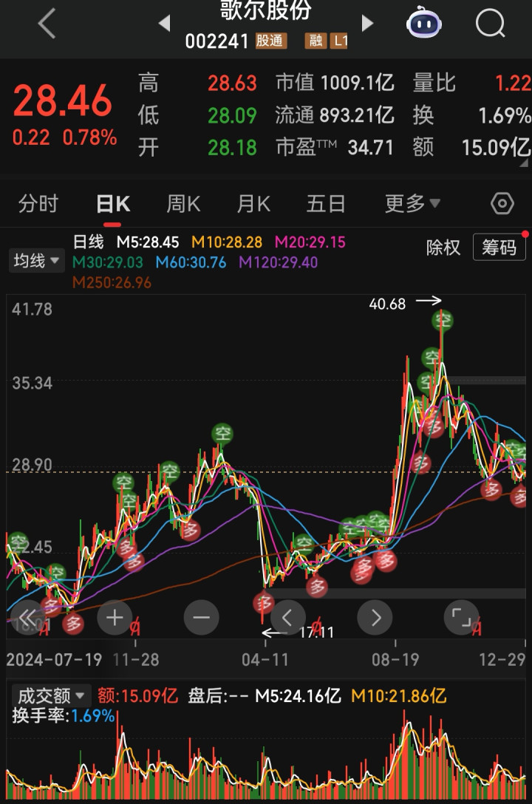Viewport: 532px width, 804px height.
Task: Open stock search magnifier
Action: [x=491, y=23]
